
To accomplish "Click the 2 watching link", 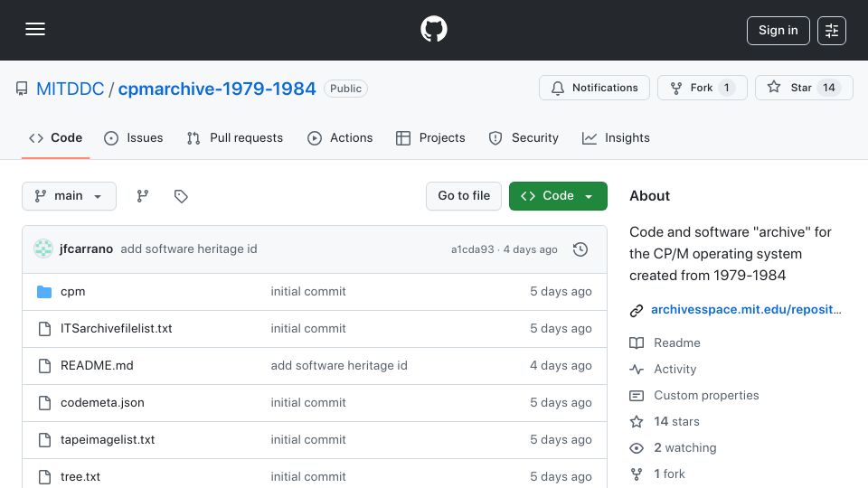I will coord(685,447).
